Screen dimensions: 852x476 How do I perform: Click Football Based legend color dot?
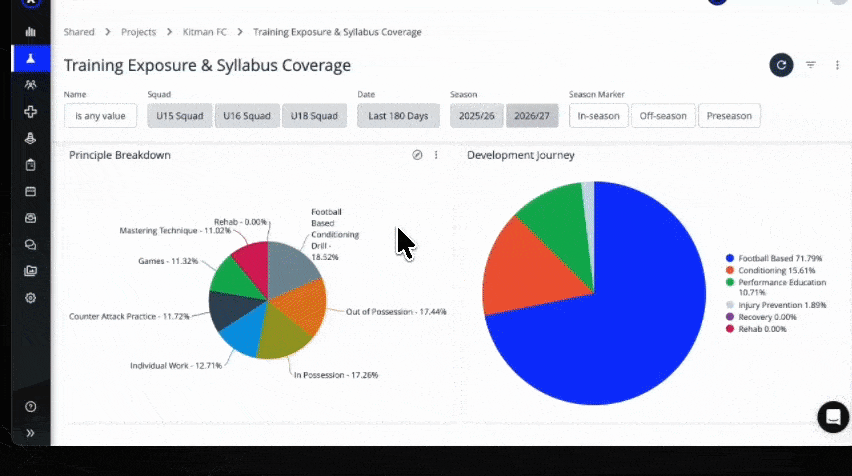coord(730,258)
